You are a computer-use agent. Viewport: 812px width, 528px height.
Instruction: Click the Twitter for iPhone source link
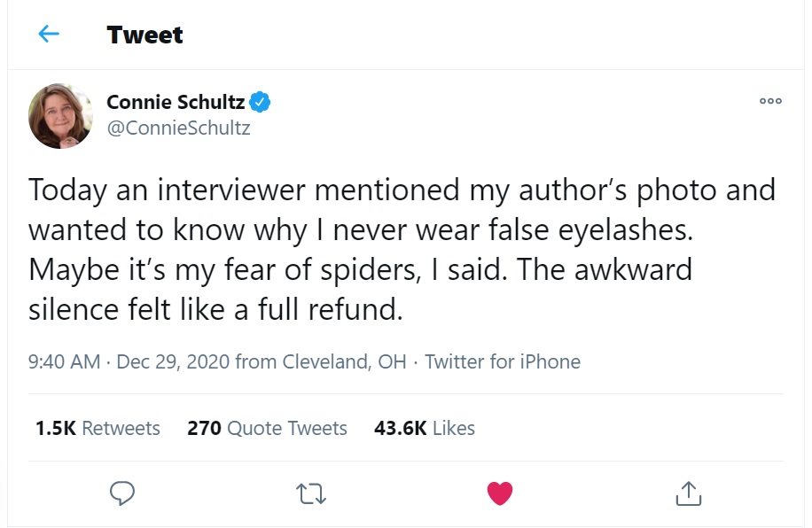[x=503, y=361]
